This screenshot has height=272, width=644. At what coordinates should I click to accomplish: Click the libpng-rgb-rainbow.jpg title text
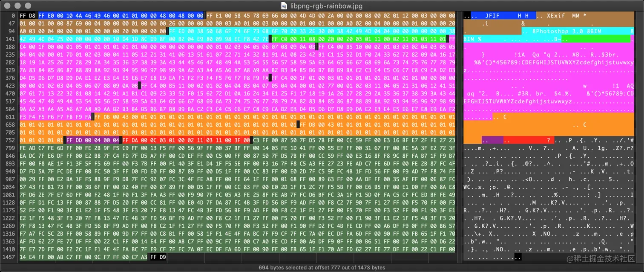click(326, 6)
